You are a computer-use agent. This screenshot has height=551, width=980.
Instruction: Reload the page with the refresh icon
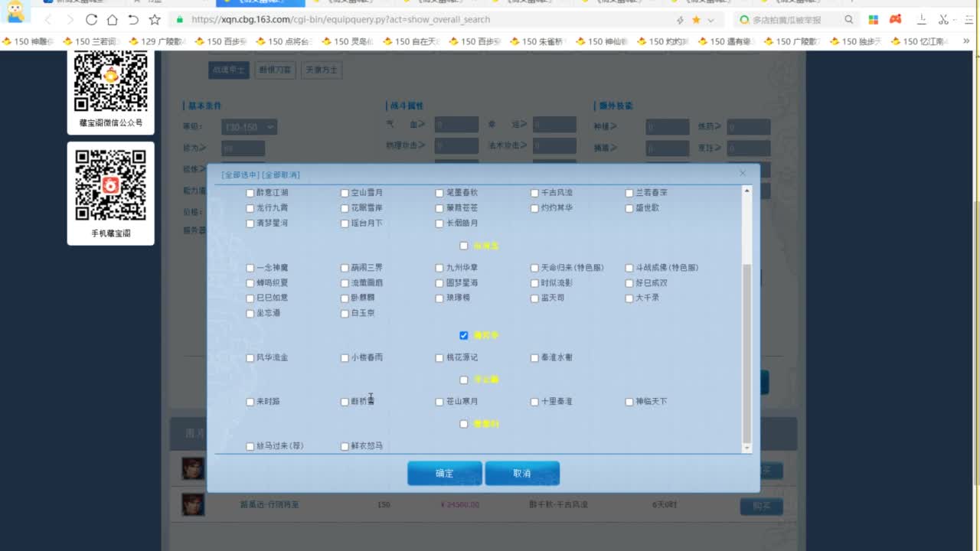(x=91, y=20)
